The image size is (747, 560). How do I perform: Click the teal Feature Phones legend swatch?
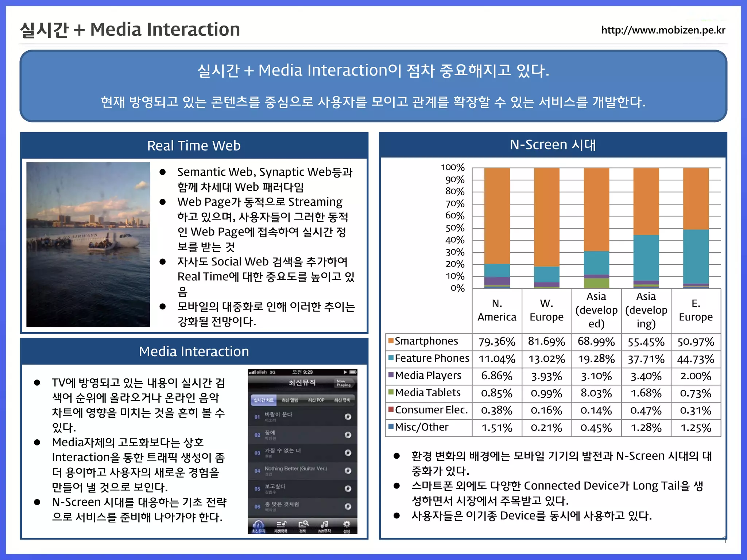391,358
